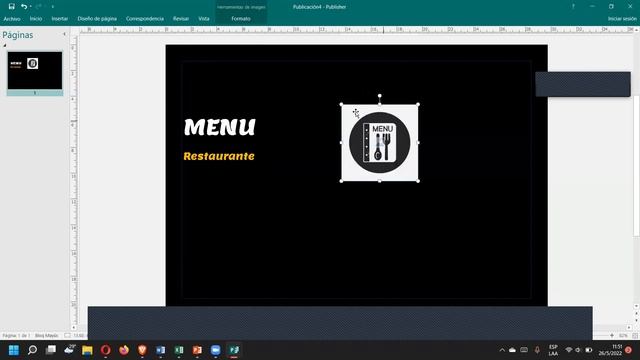Click the Publisher taskbar icon
Image resolution: width=640 pixels, height=360 pixels.
coord(234,350)
